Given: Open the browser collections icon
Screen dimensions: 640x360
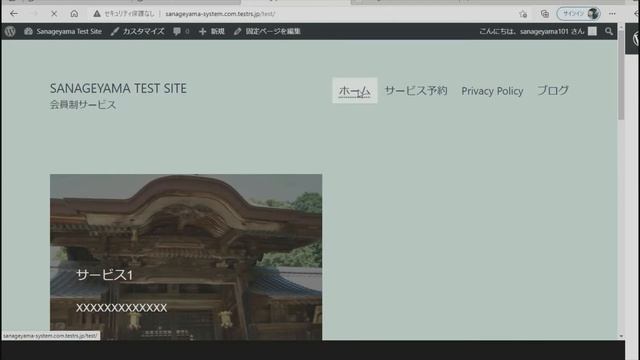Looking at the screenshot, I should (544, 14).
